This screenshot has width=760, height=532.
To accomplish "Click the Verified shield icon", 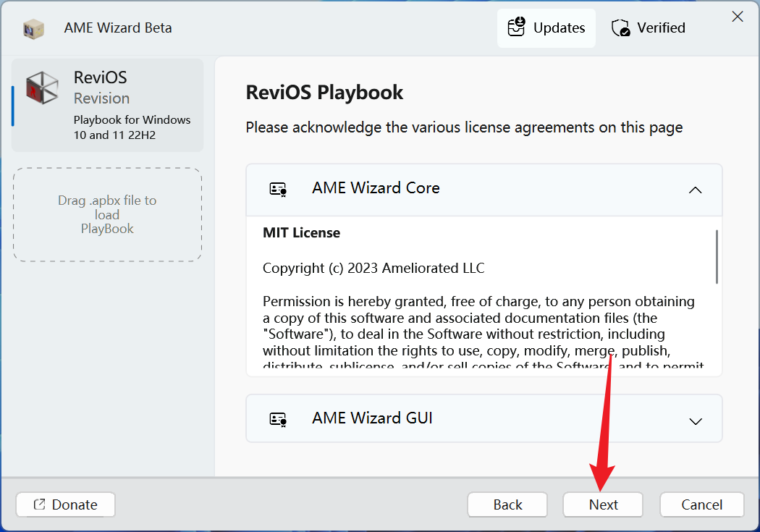I will 620,28.
